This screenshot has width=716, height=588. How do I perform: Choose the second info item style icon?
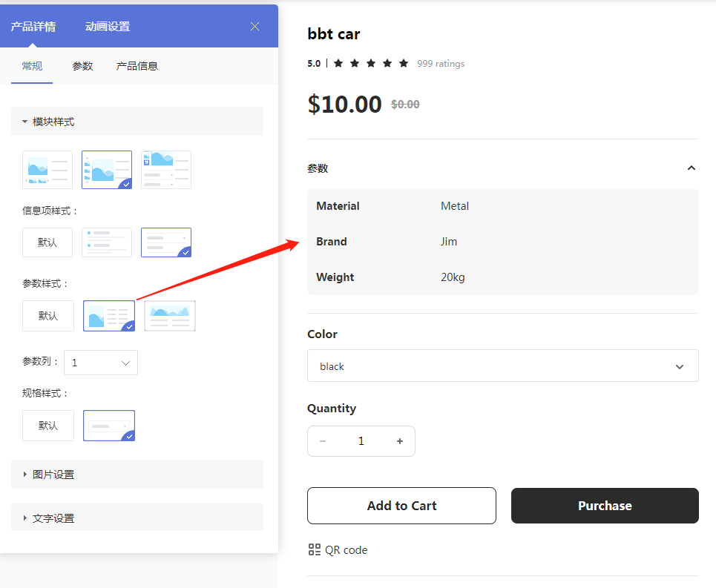click(107, 242)
